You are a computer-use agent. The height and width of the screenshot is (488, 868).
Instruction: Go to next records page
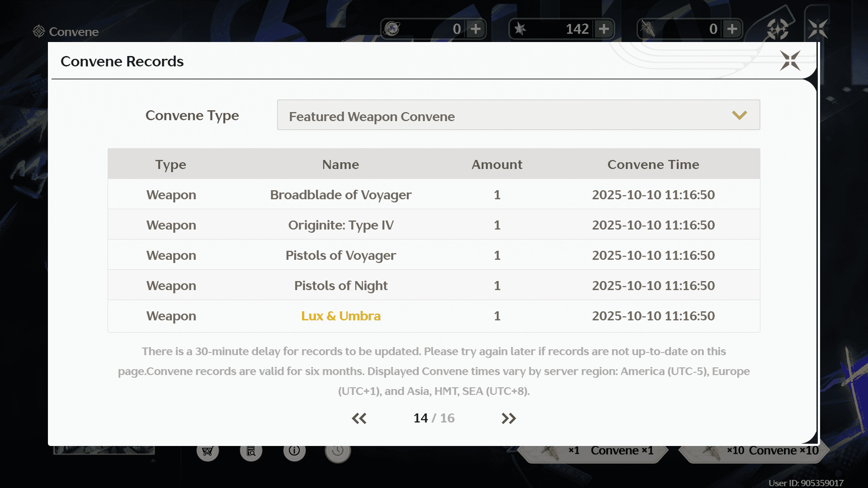coord(509,418)
